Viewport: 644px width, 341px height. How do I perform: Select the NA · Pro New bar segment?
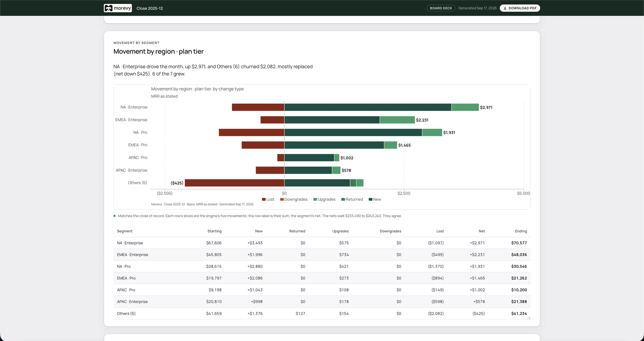pyautogui.click(x=353, y=132)
